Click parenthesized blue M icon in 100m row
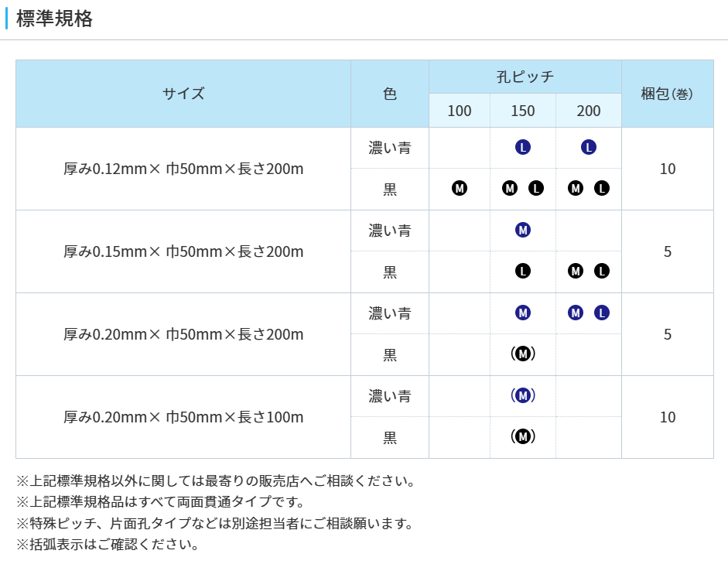Image resolution: width=728 pixels, height=564 pixels. coord(523,395)
